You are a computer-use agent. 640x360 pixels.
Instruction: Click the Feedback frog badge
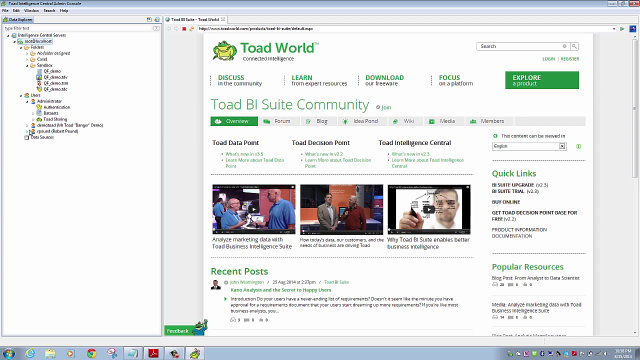186,328
